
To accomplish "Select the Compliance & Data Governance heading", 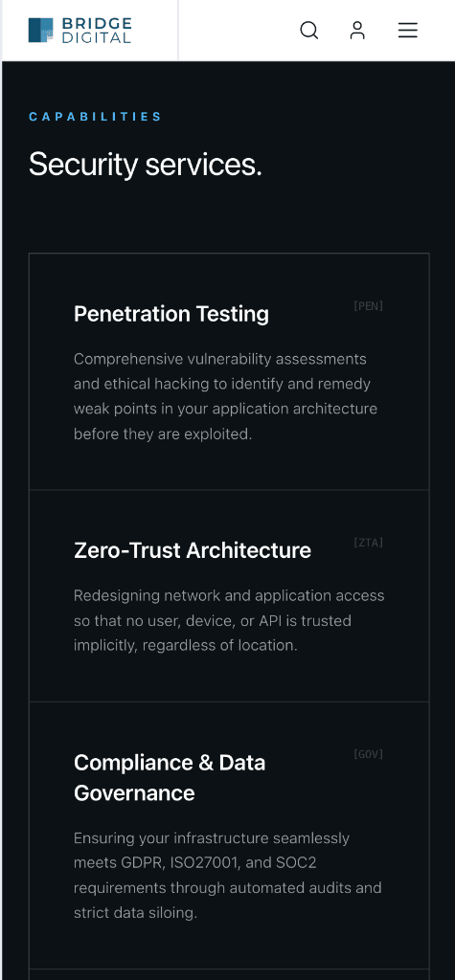I will [170, 777].
